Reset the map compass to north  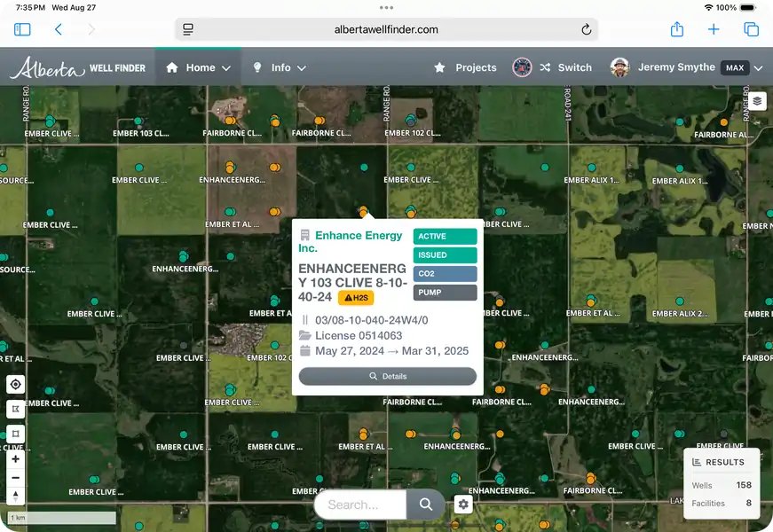click(x=15, y=496)
